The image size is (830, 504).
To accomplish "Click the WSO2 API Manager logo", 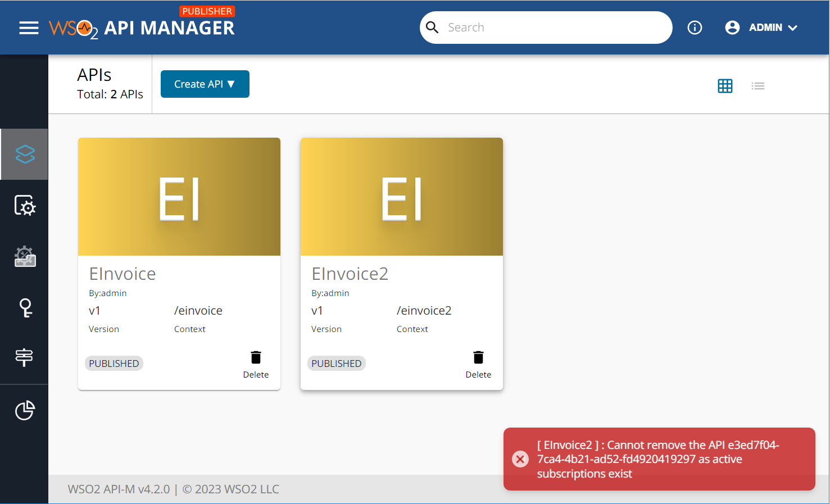I will [x=142, y=28].
